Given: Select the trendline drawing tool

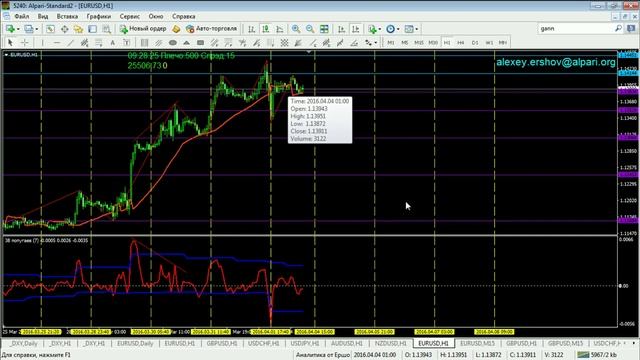Looking at the screenshot, I should 71,42.
